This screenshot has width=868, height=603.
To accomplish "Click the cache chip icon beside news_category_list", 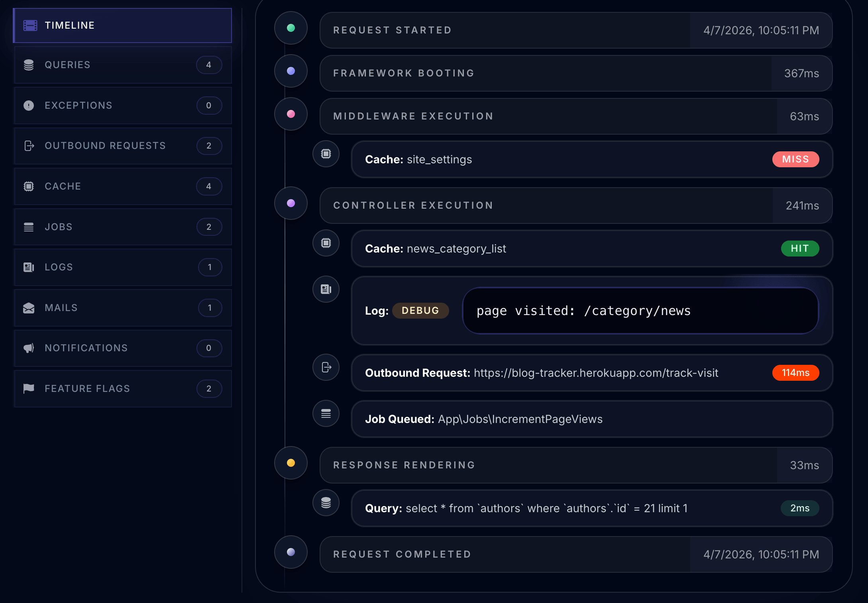I will click(326, 243).
